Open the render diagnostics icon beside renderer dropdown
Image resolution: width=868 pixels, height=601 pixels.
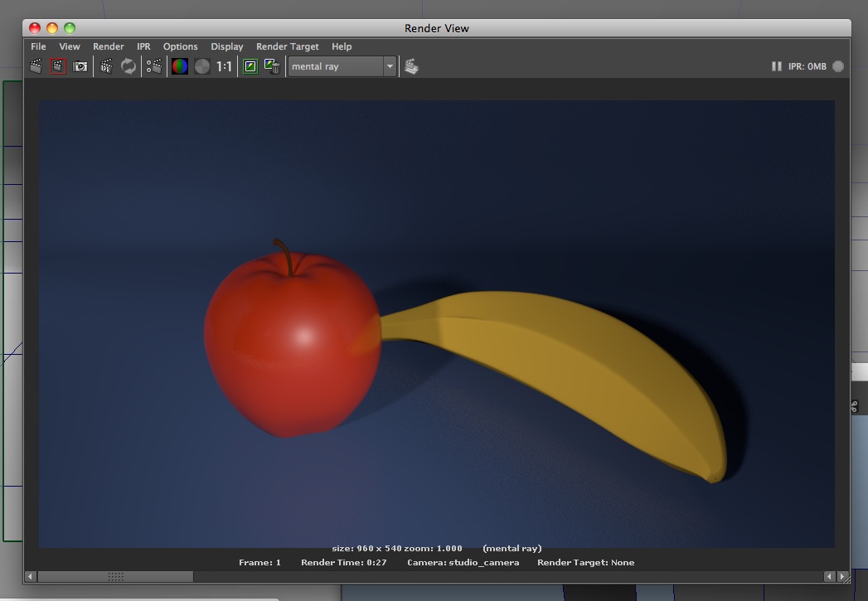click(411, 66)
